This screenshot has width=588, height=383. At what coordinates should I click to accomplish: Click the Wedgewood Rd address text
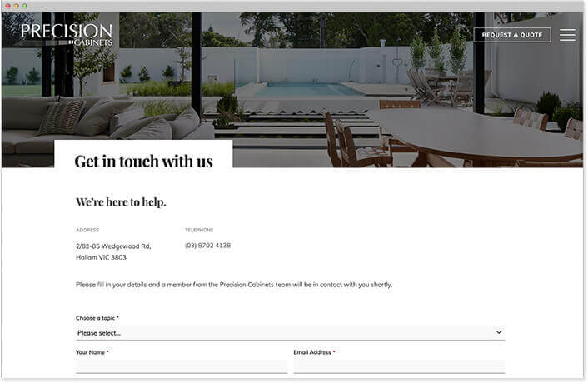(113, 251)
